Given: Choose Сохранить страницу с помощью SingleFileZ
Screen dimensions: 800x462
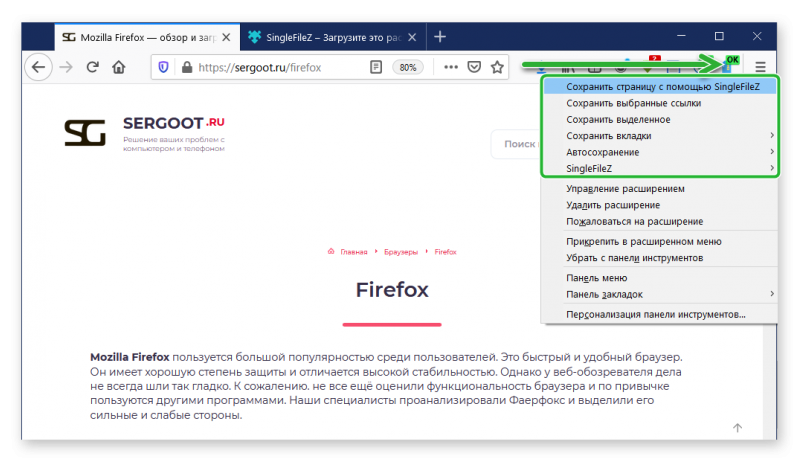Looking at the screenshot, I should 660,87.
